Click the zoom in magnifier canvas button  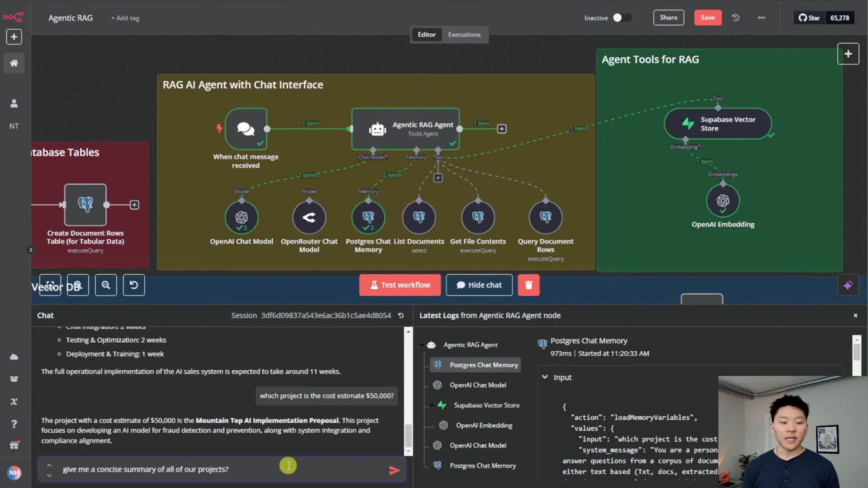(77, 285)
